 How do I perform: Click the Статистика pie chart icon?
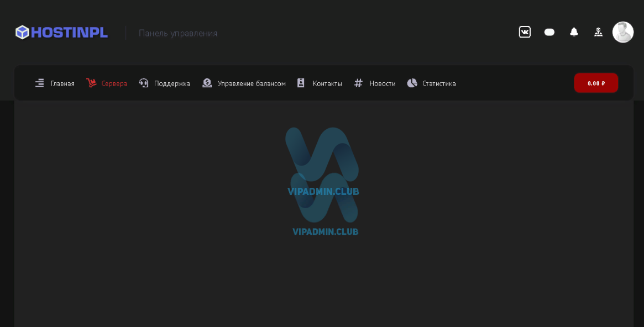[x=412, y=83]
